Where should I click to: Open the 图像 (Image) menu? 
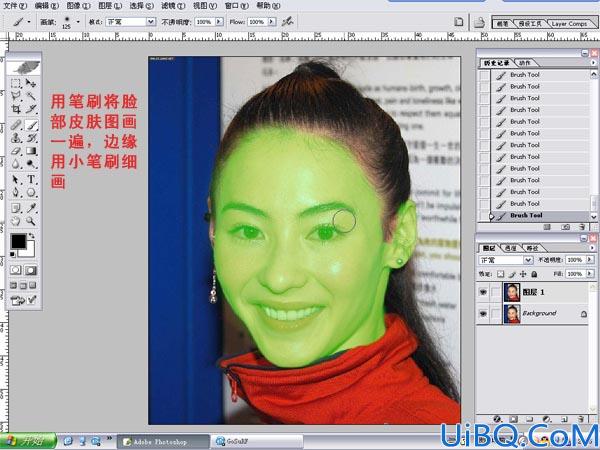tap(78, 6)
